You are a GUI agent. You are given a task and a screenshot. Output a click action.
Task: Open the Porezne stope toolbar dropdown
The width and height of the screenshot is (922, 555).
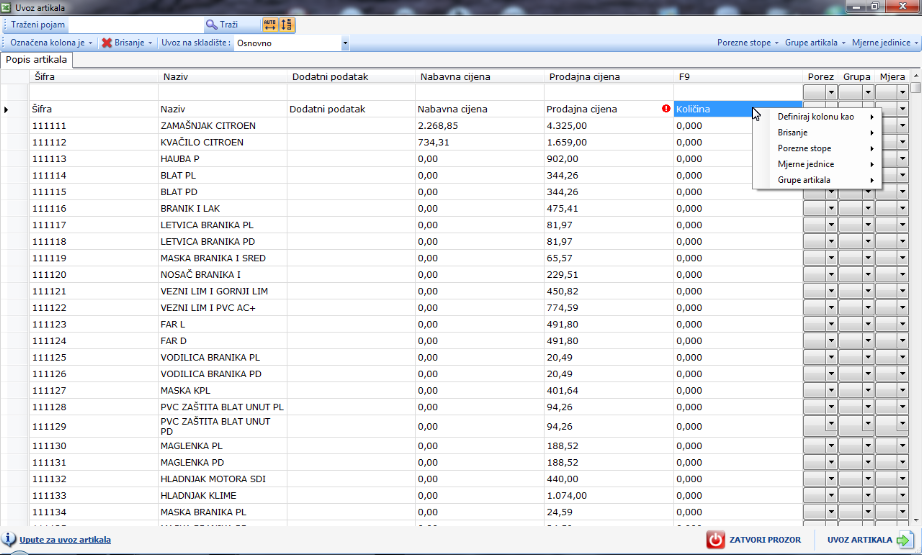click(747, 43)
